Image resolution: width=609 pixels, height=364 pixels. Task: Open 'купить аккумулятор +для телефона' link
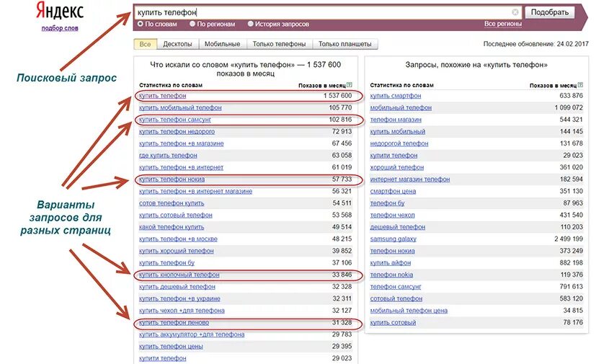click(192, 334)
